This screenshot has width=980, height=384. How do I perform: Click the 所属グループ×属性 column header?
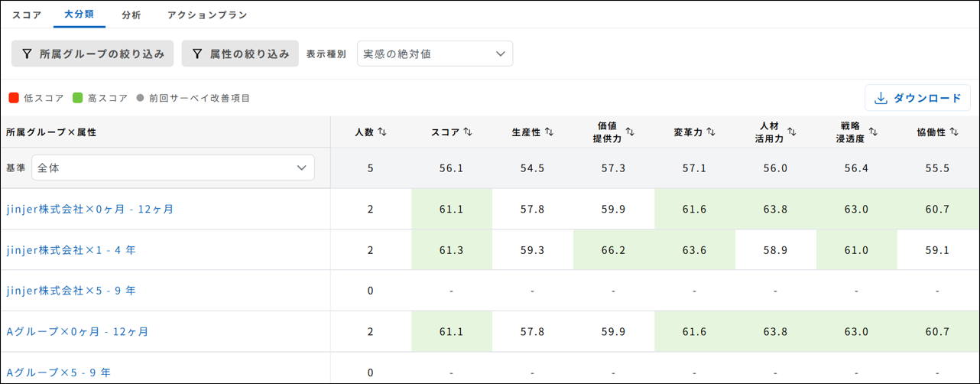click(50, 132)
